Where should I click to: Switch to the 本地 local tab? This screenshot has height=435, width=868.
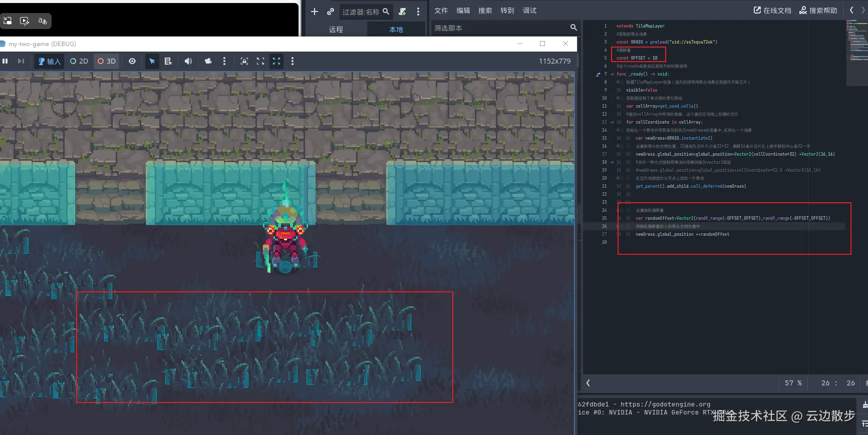click(396, 30)
